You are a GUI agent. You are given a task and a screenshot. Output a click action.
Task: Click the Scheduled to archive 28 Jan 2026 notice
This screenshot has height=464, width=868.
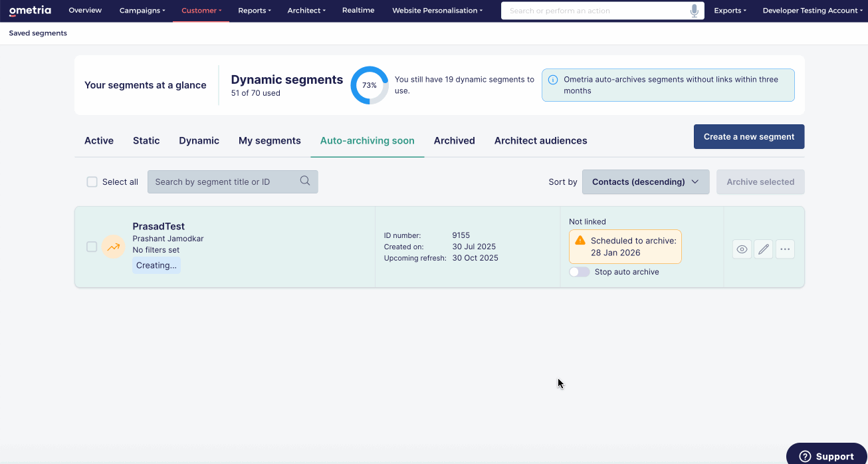coord(625,247)
